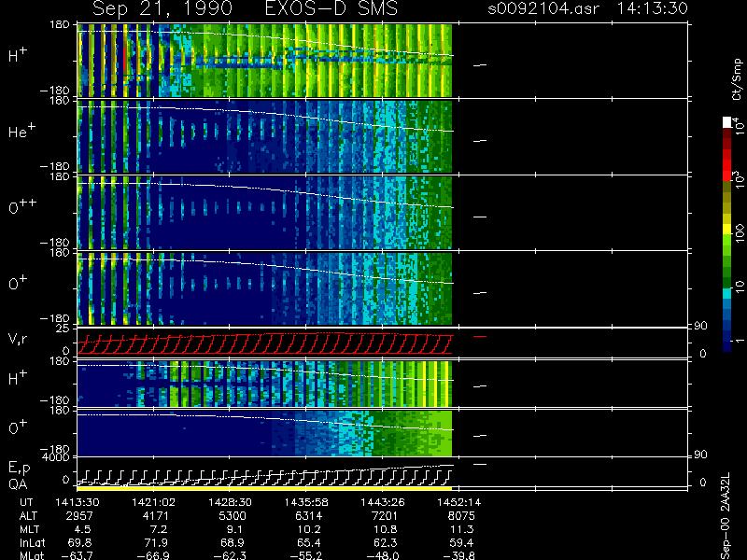Click the O++ panel label
Screen dimensions: 747x560
pyautogui.click(x=22, y=206)
